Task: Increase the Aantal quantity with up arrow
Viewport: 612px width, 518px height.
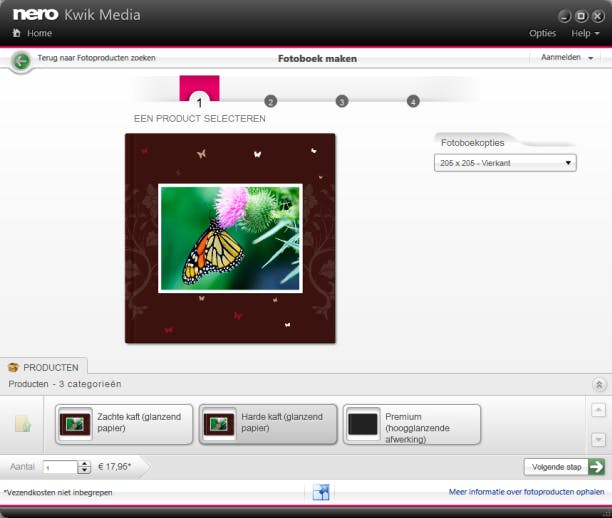Action: (84, 464)
